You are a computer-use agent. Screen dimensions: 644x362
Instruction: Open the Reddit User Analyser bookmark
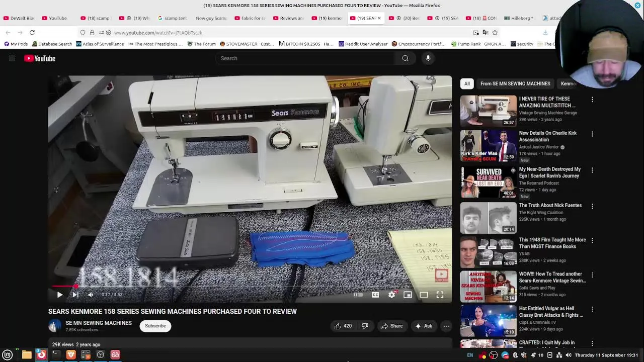(x=363, y=44)
